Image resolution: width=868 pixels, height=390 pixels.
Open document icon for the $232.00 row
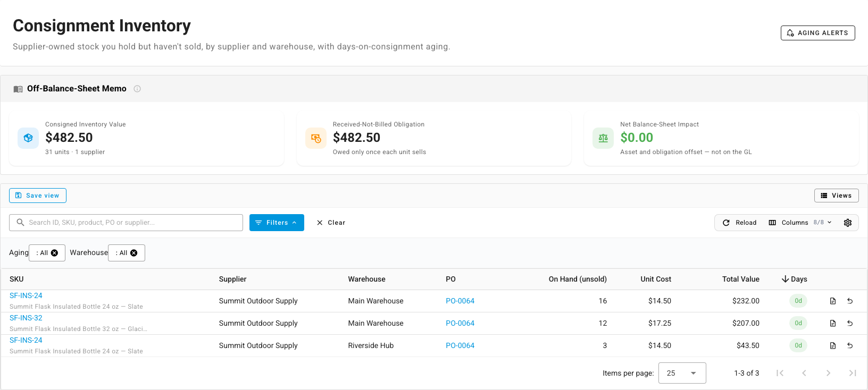click(833, 301)
